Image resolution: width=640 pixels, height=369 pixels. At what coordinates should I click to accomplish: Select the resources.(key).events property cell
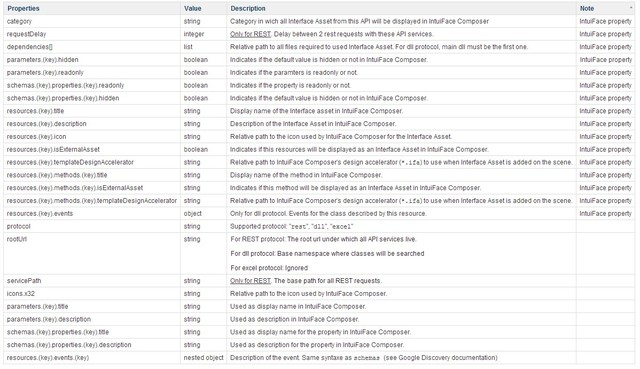[92, 213]
